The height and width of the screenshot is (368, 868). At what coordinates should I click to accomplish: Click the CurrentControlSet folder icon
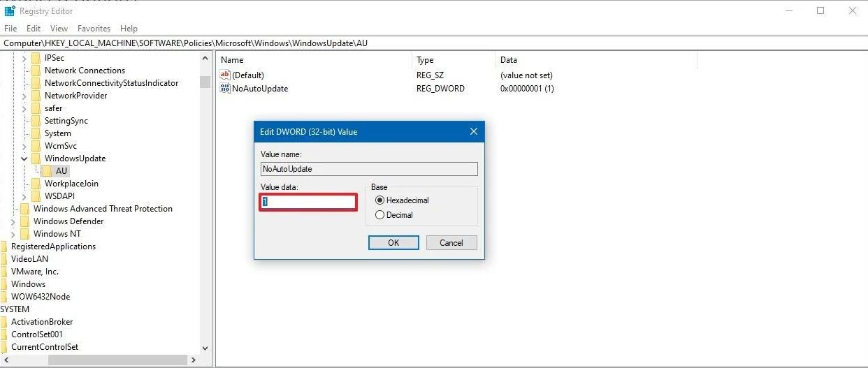coord(3,347)
